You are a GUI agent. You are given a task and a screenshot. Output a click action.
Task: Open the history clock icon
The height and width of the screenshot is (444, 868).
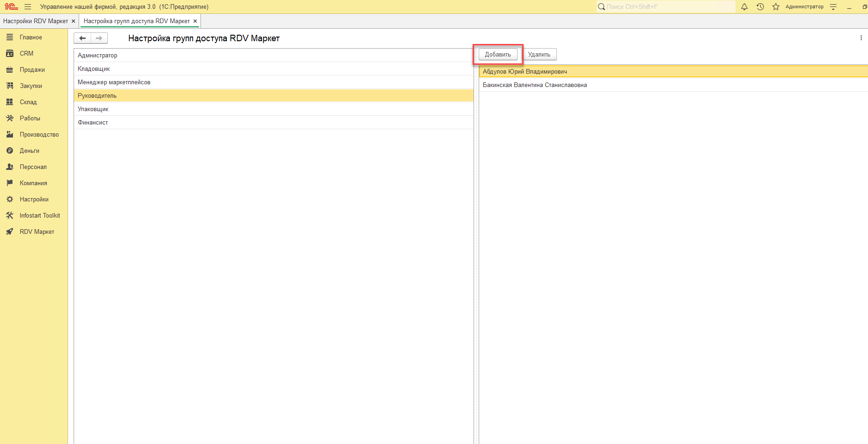(x=760, y=6)
